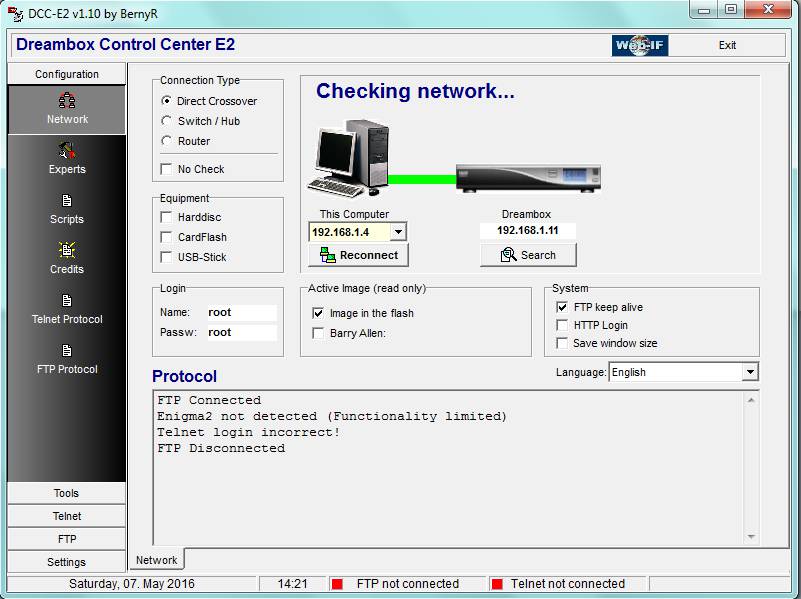This screenshot has width=801, height=599.
Task: Click the Reconnect button
Action: [358, 255]
